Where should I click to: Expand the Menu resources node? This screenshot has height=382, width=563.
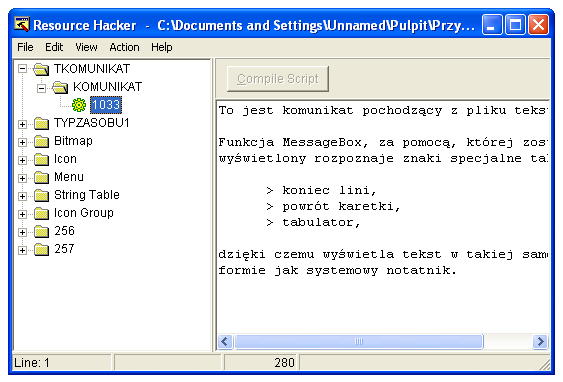pos(22,178)
